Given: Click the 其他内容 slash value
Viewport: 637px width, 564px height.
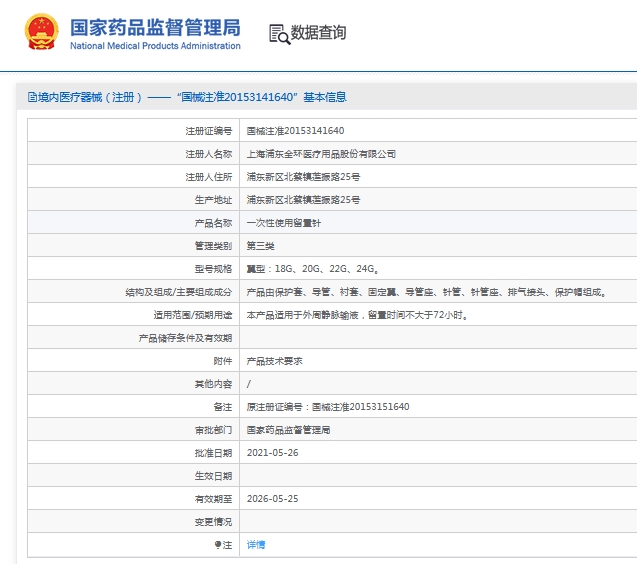Looking at the screenshot, I should (x=249, y=384).
